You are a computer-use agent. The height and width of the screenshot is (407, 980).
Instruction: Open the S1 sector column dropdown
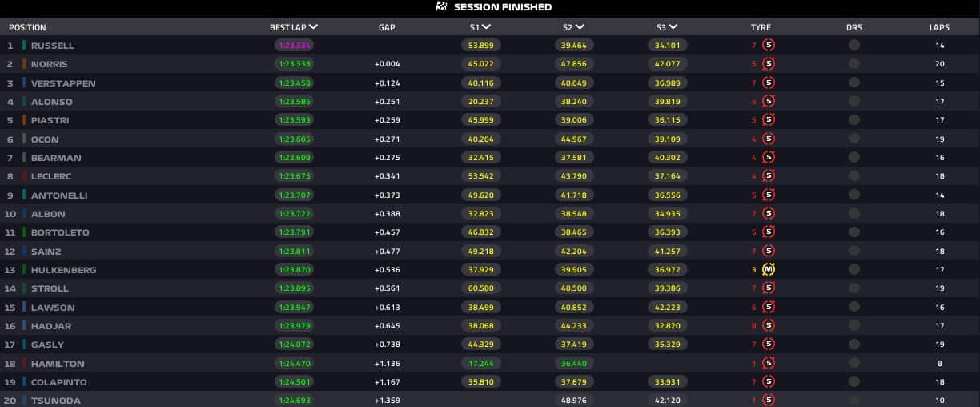pyautogui.click(x=487, y=27)
